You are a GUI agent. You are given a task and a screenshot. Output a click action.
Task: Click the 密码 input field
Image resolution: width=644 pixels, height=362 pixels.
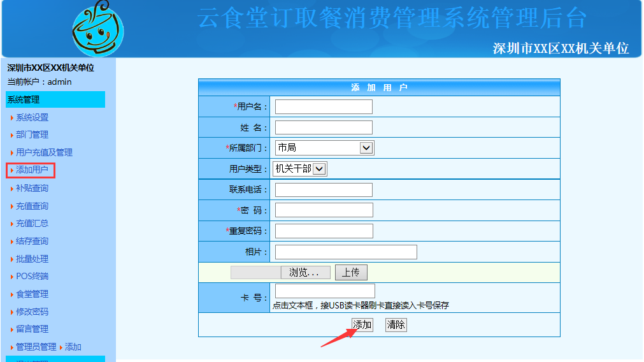pyautogui.click(x=324, y=210)
